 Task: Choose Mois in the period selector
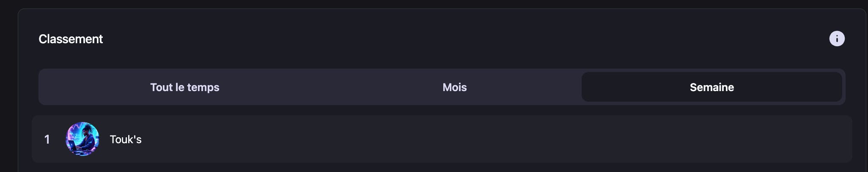[455, 87]
